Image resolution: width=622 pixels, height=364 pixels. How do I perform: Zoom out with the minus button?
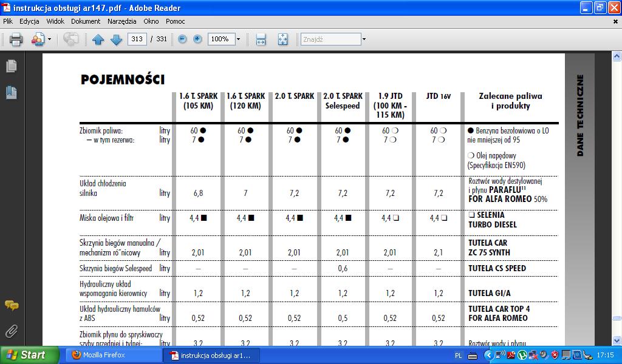click(x=182, y=39)
